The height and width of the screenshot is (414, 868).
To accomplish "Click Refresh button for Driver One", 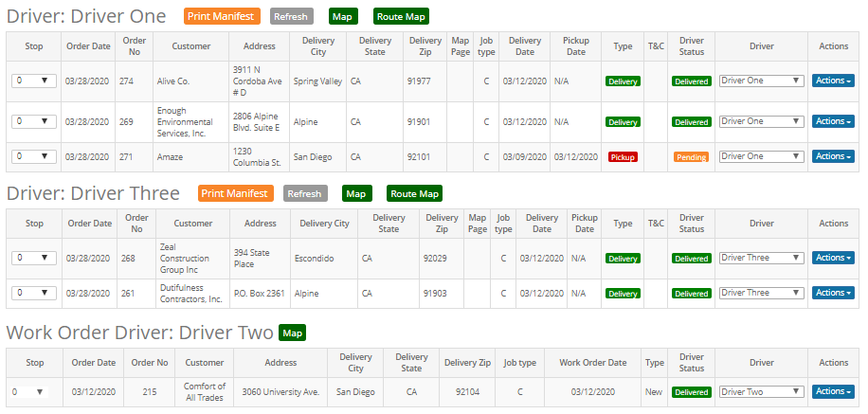I will (x=291, y=16).
